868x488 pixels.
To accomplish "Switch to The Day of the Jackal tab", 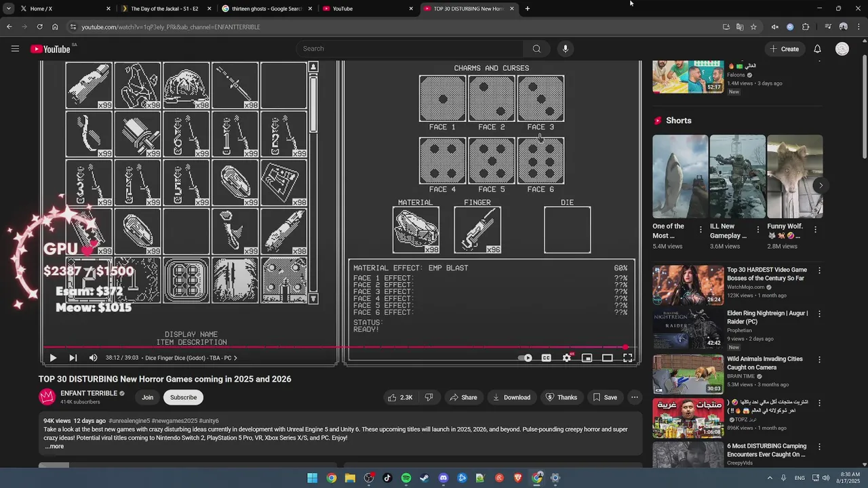I will click(x=165, y=9).
